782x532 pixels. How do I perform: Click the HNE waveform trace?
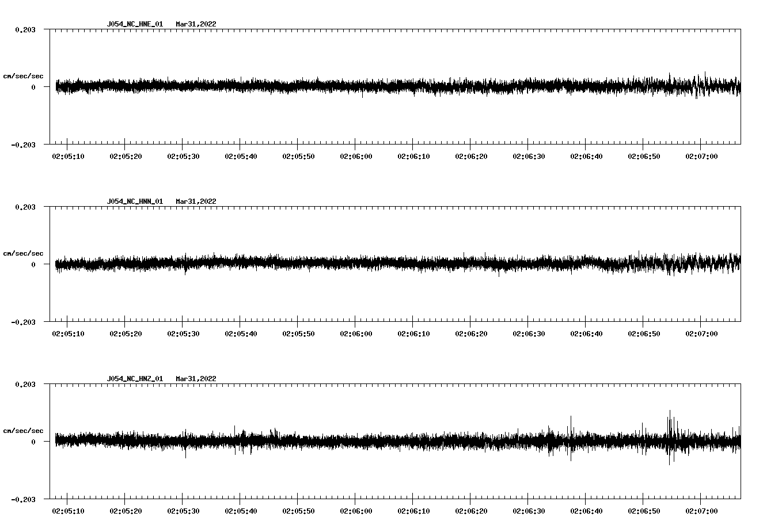click(x=397, y=87)
